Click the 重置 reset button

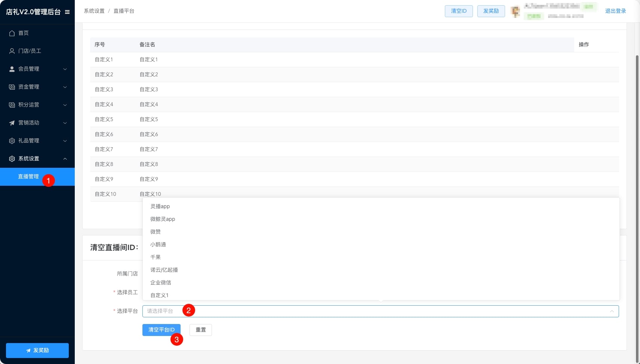coord(201,330)
